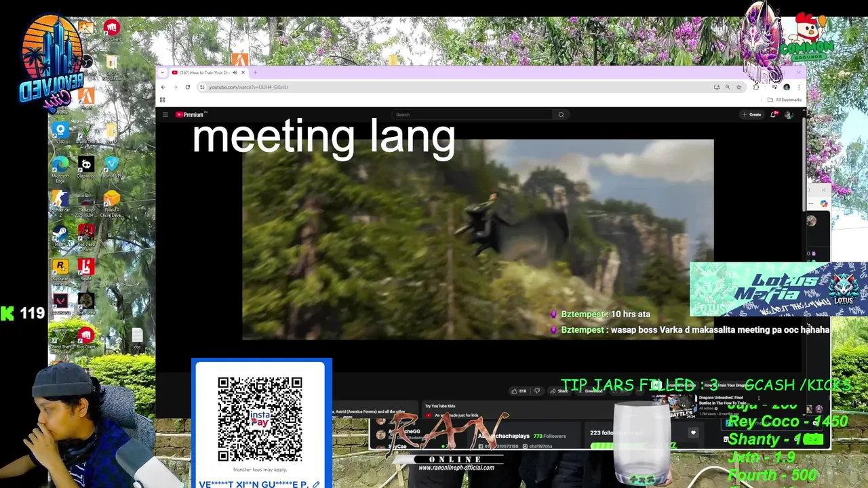Click the browser forward arrow
The height and width of the screenshot is (488, 868).
[x=175, y=87]
